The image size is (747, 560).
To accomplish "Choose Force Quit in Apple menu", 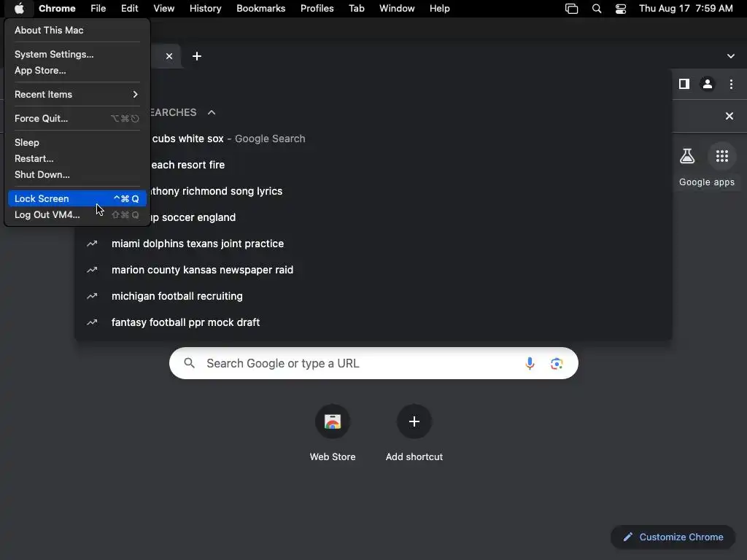I will [77, 119].
